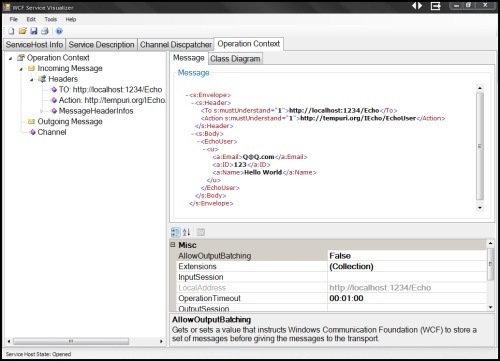Select the AllowOutputBatching property row
This screenshot has height=361, width=500.
[331, 256]
